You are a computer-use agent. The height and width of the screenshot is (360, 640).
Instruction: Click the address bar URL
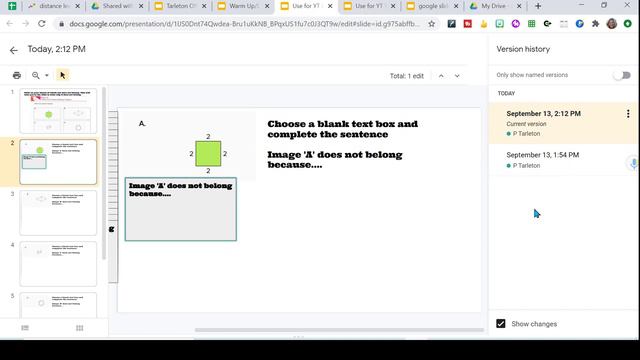pyautogui.click(x=244, y=24)
